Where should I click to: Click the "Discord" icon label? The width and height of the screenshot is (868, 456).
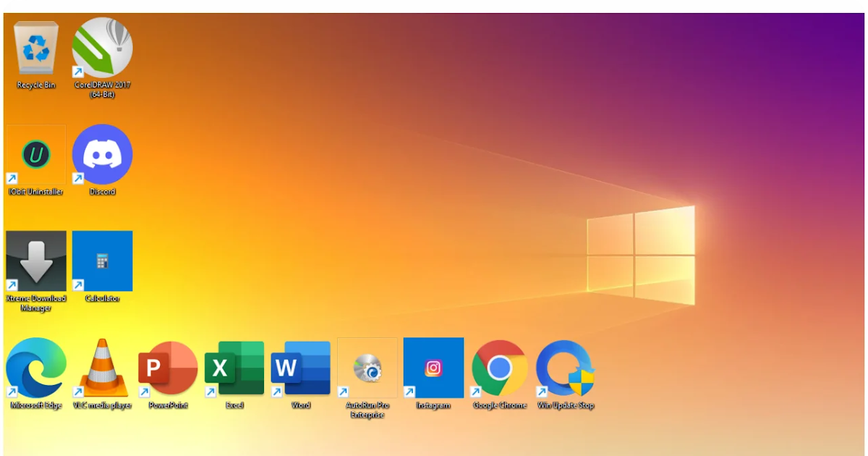click(102, 192)
